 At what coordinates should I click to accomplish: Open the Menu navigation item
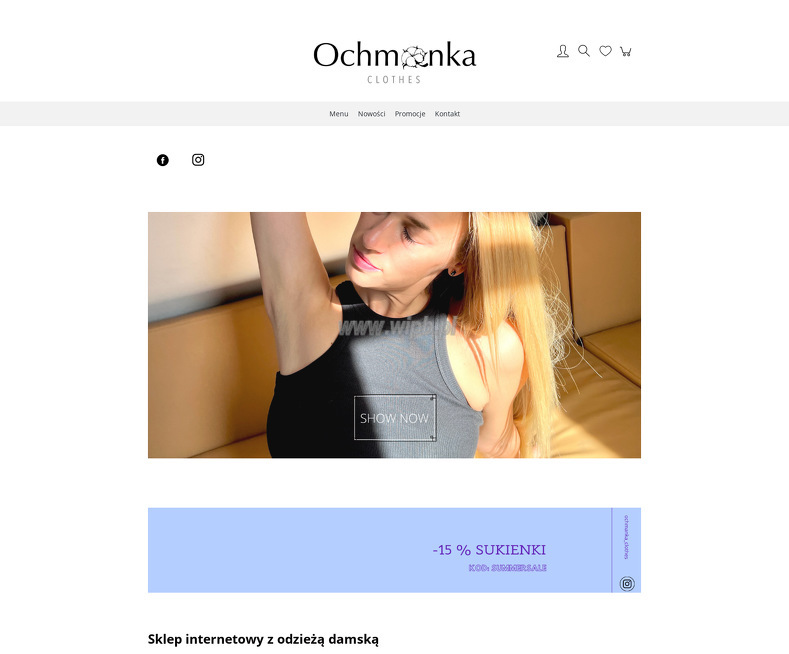[339, 114]
